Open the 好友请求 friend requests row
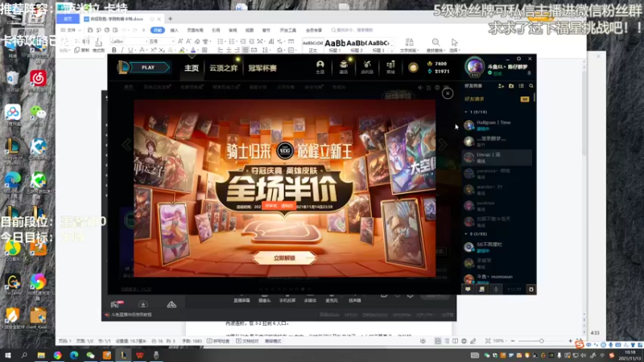Viewport: 644px width, 362px height. 497,99
